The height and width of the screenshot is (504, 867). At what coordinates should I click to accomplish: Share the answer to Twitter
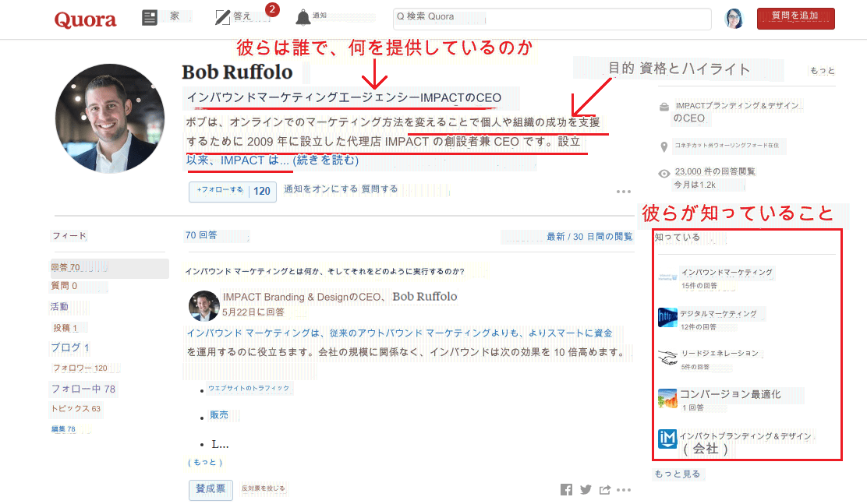(x=586, y=489)
